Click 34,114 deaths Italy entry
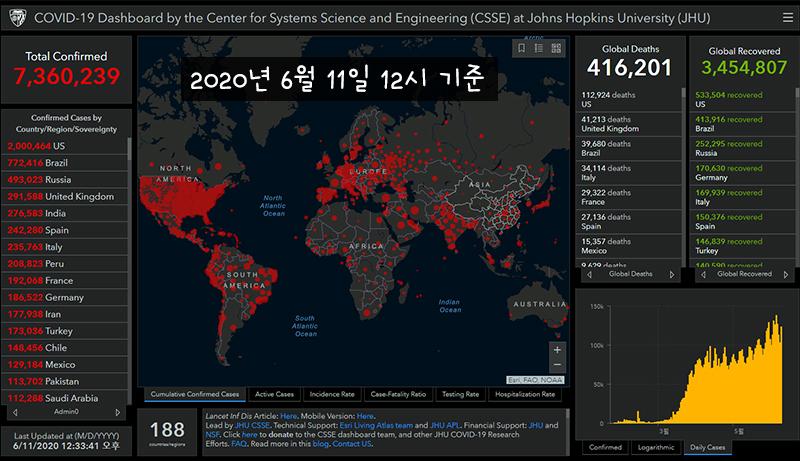Viewport: 800px width, 461px height. coord(629,173)
